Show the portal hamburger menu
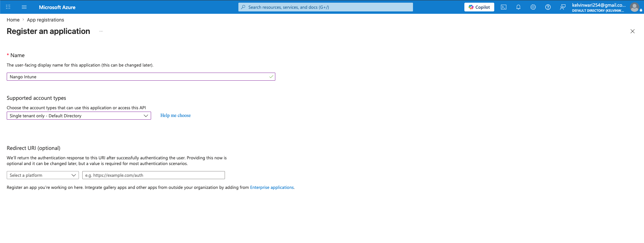 click(24, 7)
